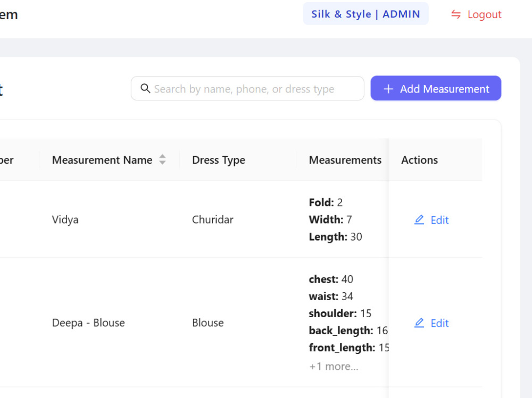The image size is (532, 398).
Task: Open the Silk & Style | ADMIN badge
Action: pyautogui.click(x=366, y=14)
